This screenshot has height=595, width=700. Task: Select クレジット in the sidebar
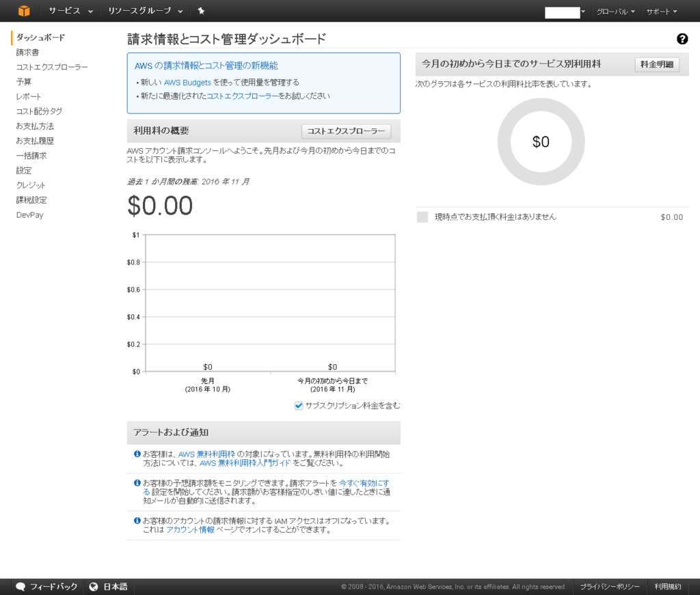pyautogui.click(x=31, y=185)
